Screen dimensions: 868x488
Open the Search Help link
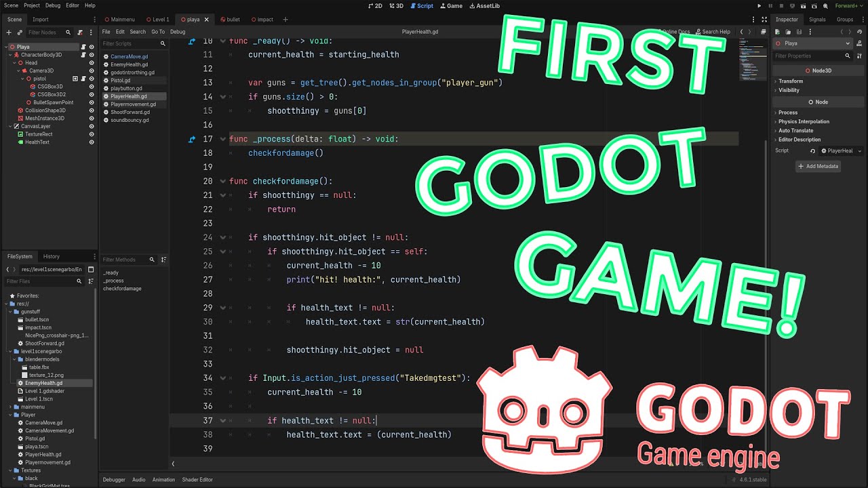pos(713,32)
